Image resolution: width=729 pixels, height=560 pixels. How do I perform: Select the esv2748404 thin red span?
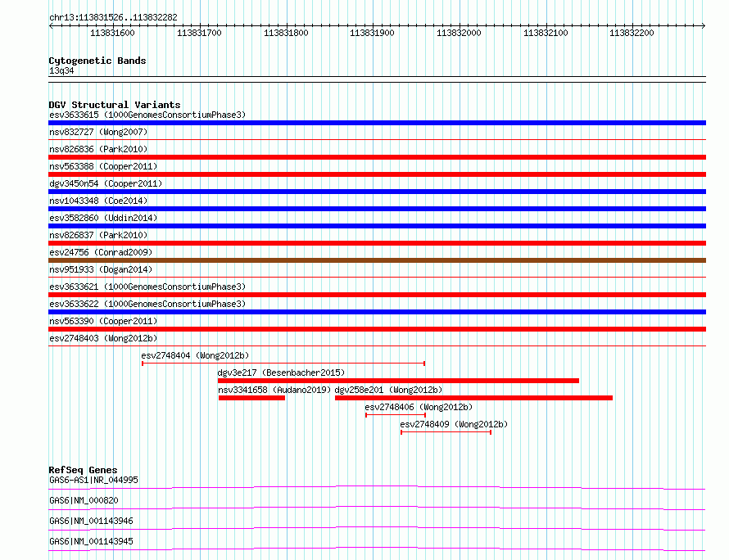pyautogui.click(x=283, y=364)
